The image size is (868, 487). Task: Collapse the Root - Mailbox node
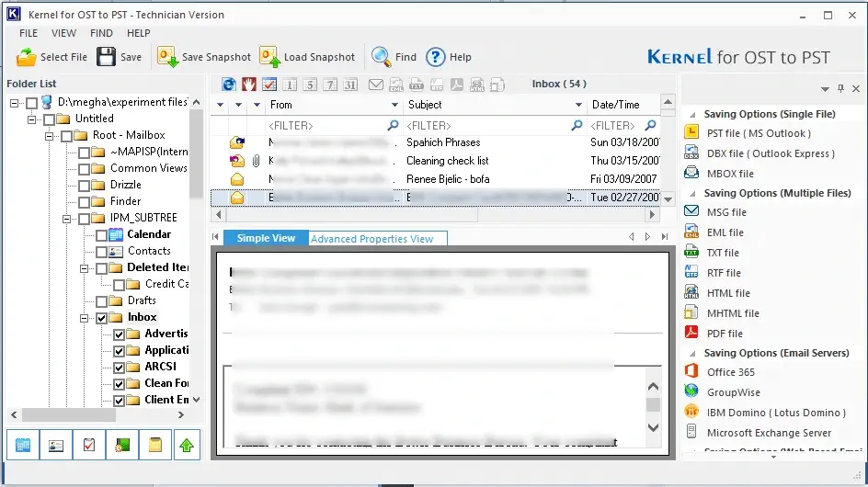(x=50, y=136)
